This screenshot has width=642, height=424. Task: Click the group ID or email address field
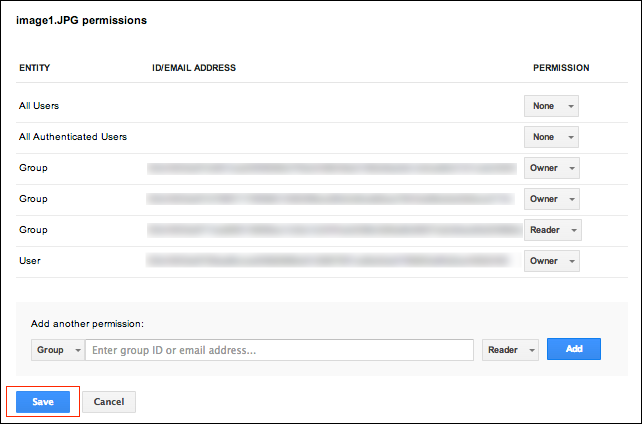(279, 350)
